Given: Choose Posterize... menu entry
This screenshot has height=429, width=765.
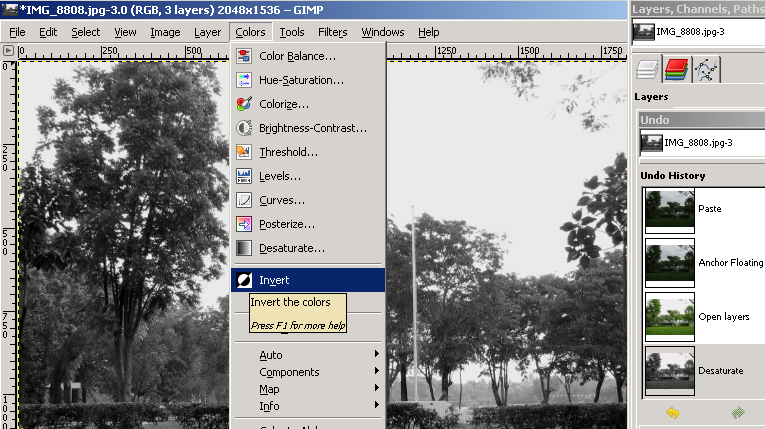Looking at the screenshot, I should [308, 224].
